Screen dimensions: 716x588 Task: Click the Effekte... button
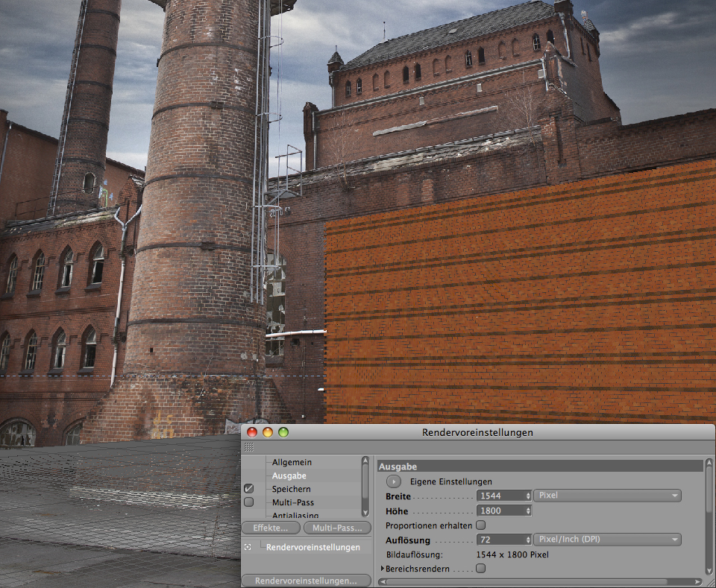pos(271,528)
